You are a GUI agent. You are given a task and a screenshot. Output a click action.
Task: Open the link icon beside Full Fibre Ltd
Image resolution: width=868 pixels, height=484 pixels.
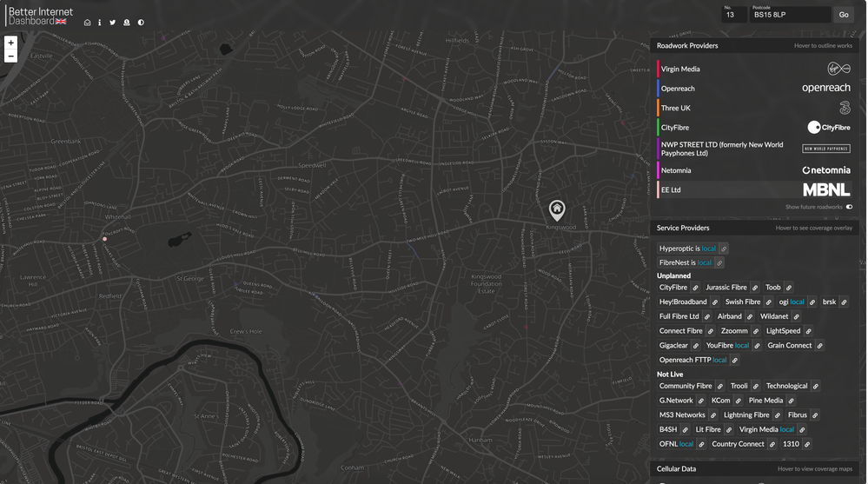tap(707, 317)
